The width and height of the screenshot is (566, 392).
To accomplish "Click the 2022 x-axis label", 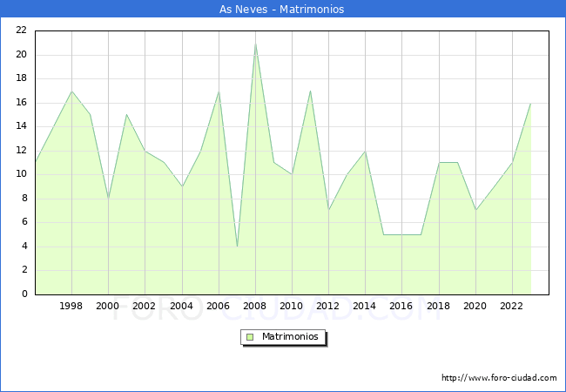I will pos(512,306).
